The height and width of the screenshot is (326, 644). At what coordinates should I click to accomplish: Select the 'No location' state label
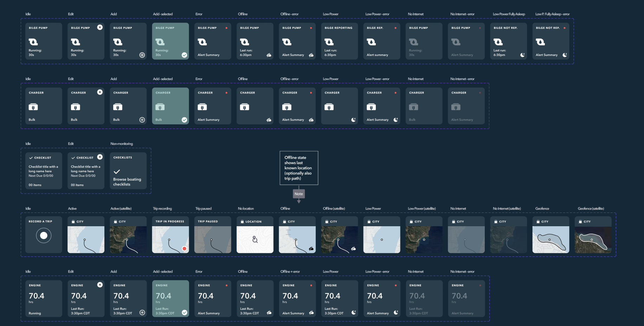click(246, 208)
